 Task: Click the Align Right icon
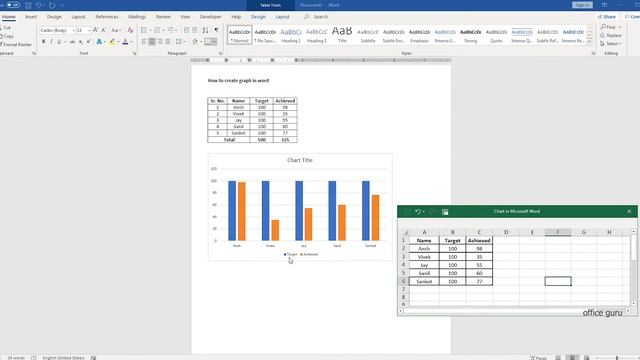(160, 42)
